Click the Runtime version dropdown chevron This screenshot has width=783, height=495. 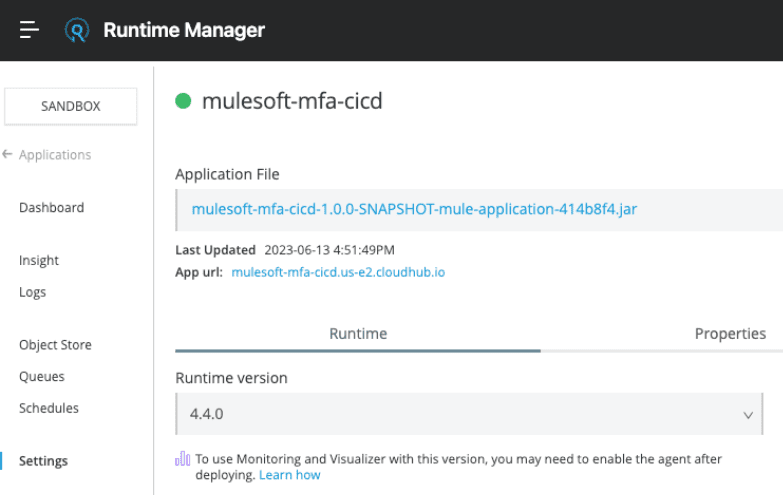click(x=748, y=415)
